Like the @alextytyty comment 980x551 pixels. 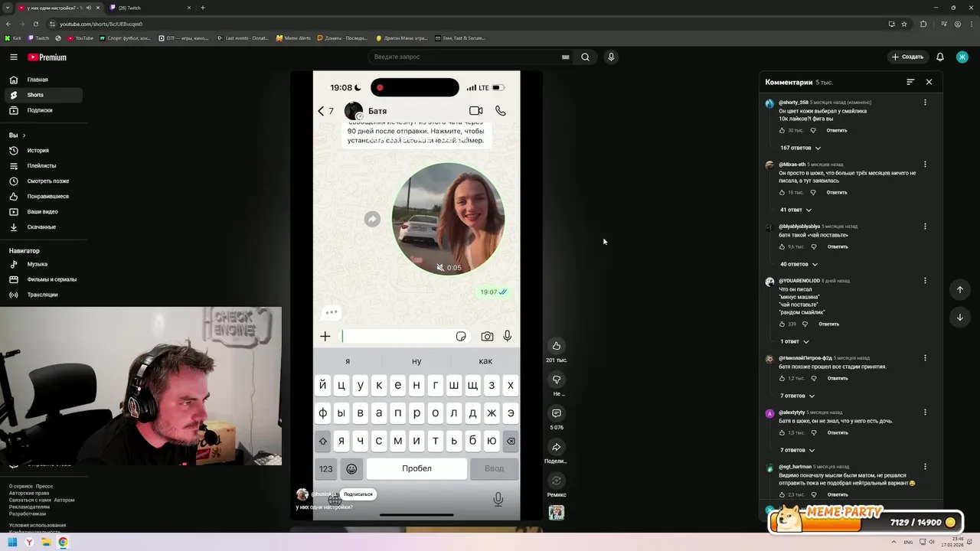point(782,432)
